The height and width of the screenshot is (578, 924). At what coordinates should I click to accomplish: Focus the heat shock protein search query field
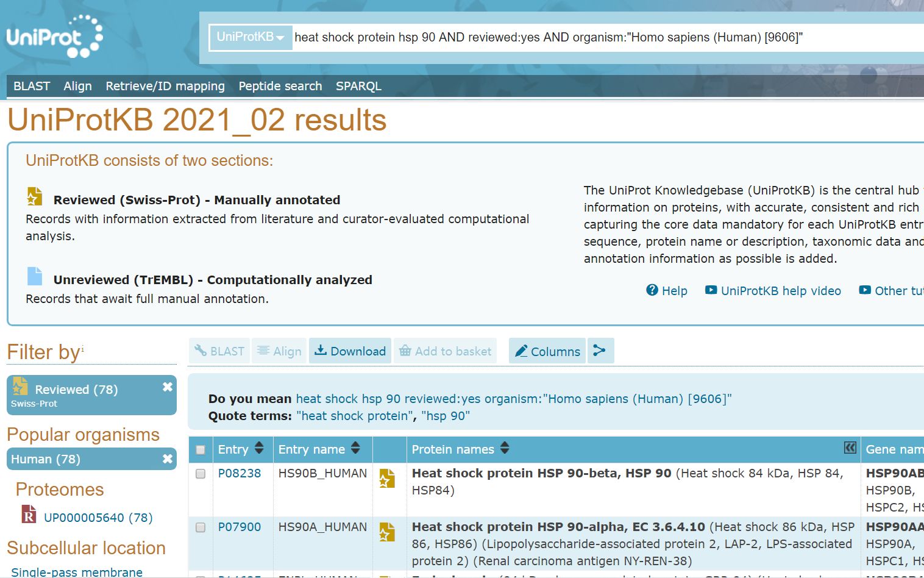coord(608,37)
